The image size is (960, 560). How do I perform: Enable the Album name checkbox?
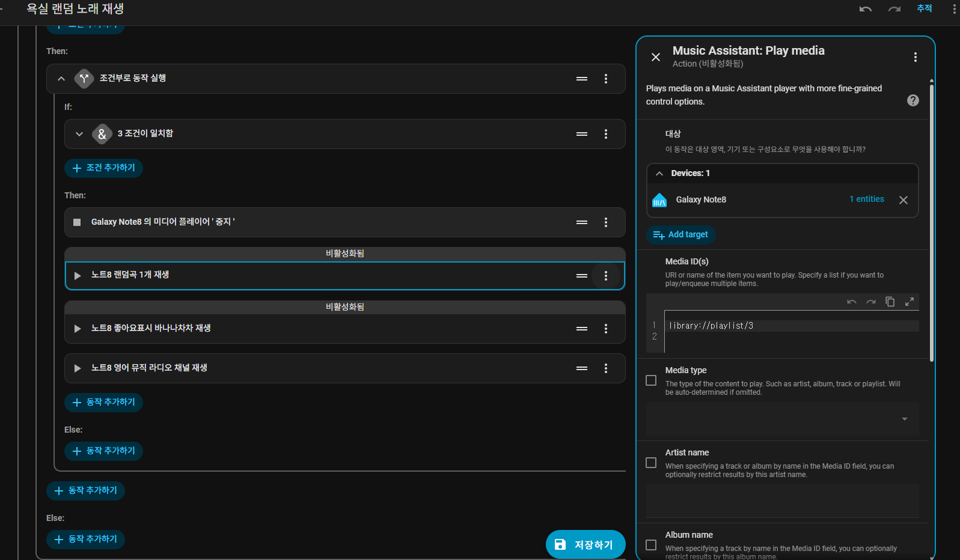click(x=651, y=545)
